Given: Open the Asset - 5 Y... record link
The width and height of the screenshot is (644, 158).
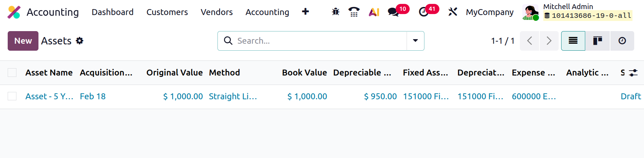Looking at the screenshot, I should [49, 96].
